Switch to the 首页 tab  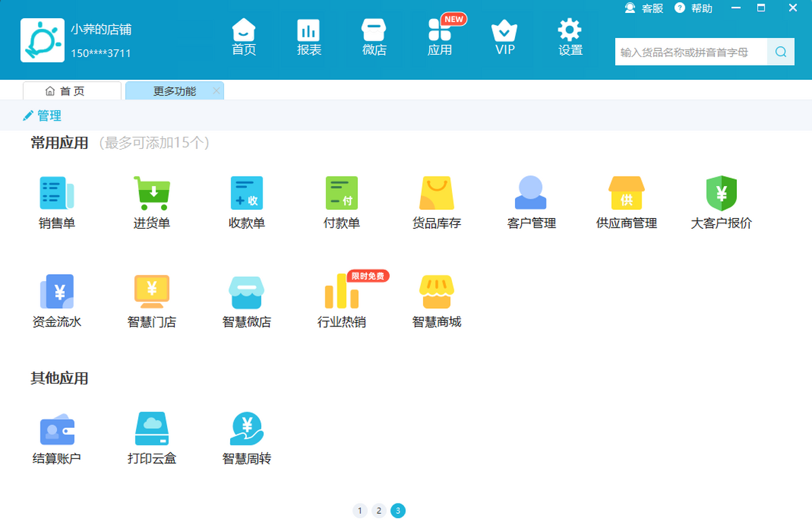[72, 91]
